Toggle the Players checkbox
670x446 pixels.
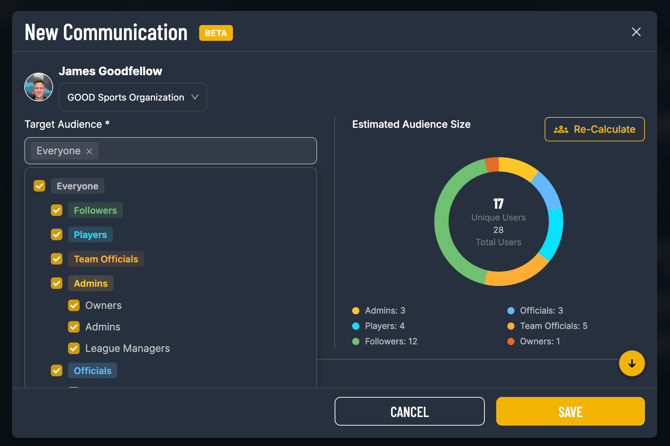click(57, 235)
